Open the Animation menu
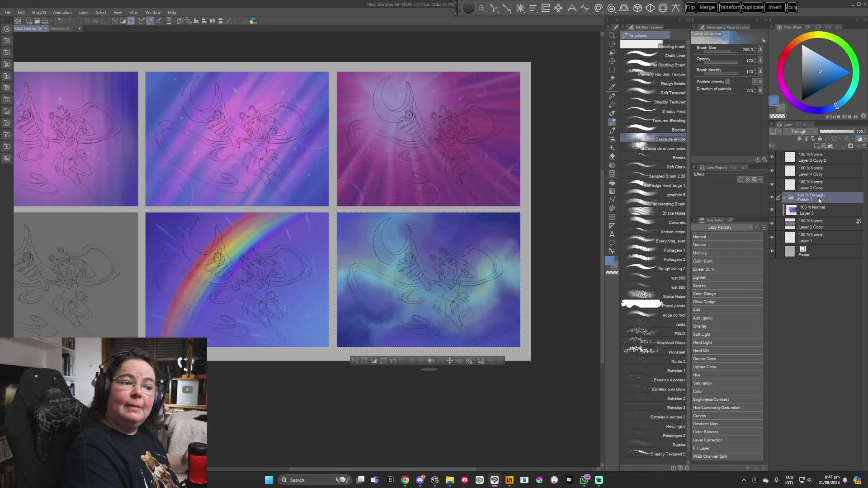The image size is (868, 488). coord(62,12)
